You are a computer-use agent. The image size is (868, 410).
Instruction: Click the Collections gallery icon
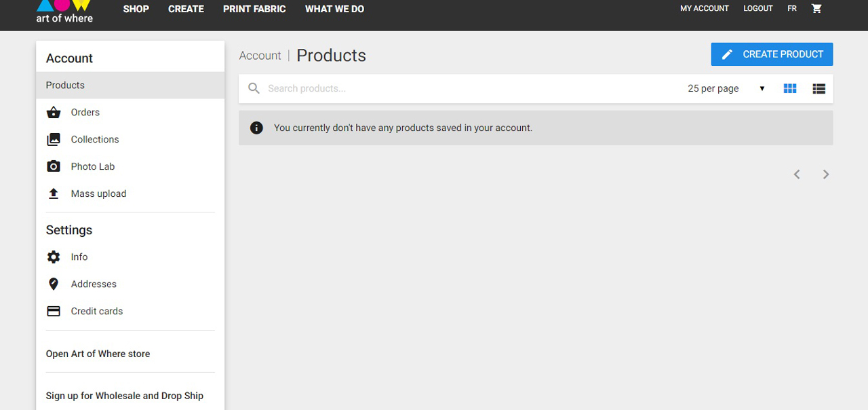point(54,140)
